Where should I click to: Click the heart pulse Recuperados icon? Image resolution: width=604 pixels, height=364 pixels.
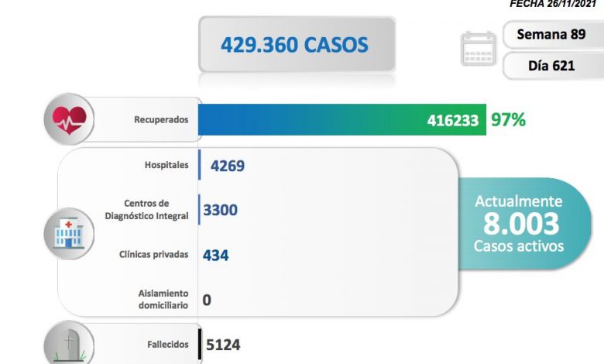click(x=70, y=121)
